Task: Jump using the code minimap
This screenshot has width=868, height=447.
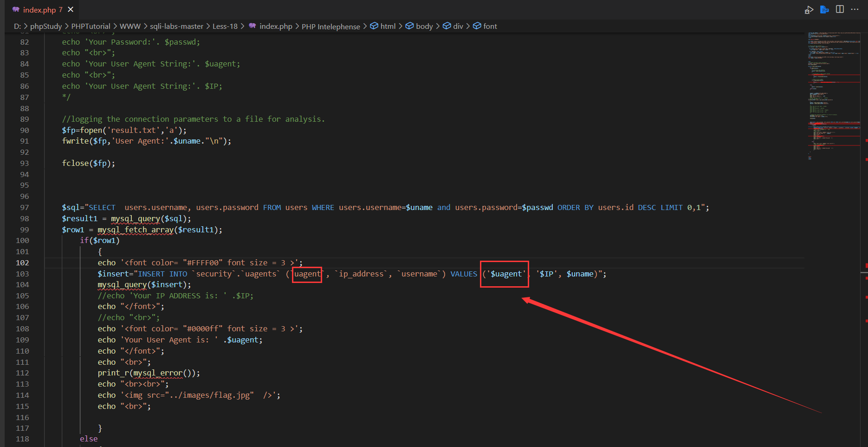Action: 833,96
